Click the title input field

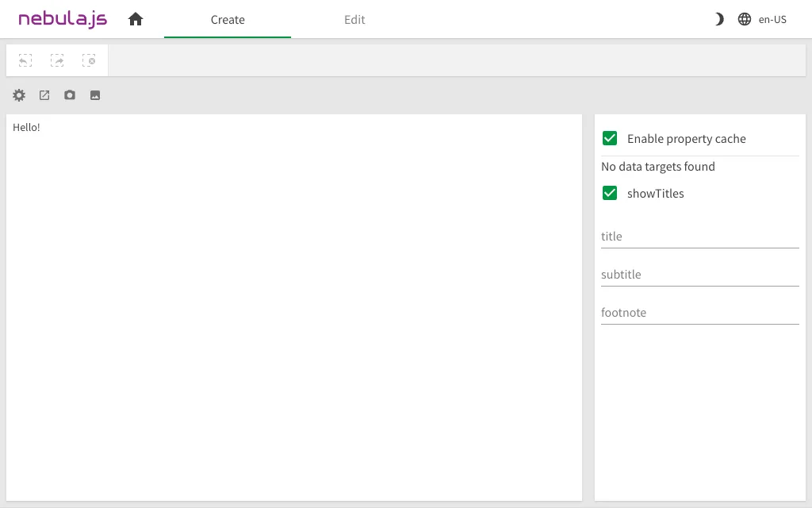(699, 237)
